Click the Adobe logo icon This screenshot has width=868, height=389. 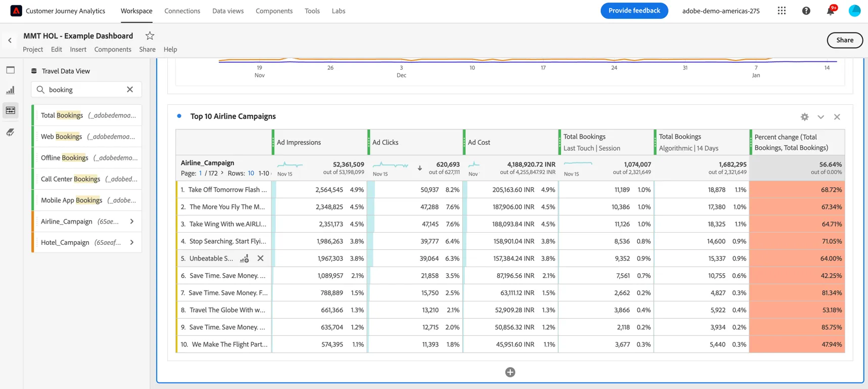click(16, 11)
